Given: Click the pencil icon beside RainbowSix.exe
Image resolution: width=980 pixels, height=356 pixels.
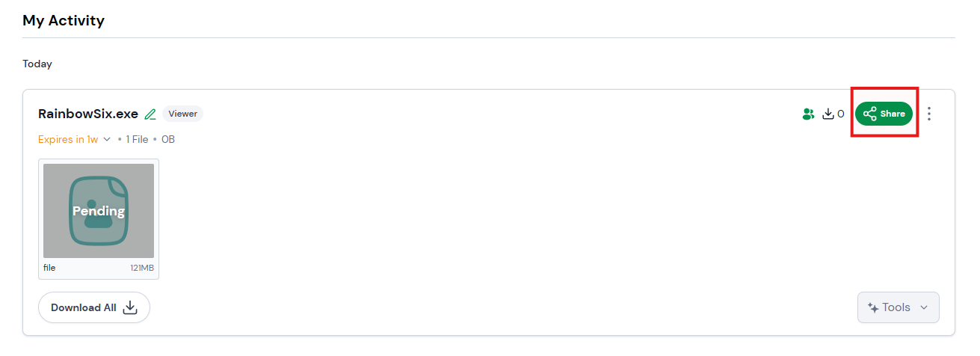Looking at the screenshot, I should [x=150, y=114].
